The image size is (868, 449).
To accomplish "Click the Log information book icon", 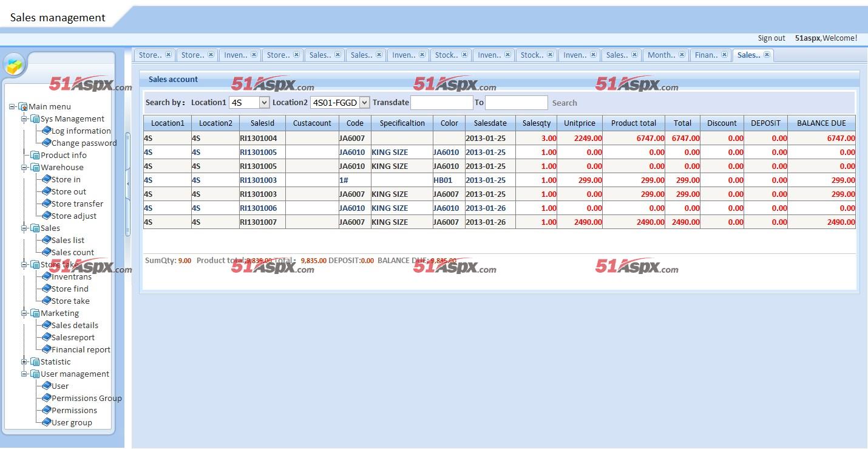I will (46, 131).
